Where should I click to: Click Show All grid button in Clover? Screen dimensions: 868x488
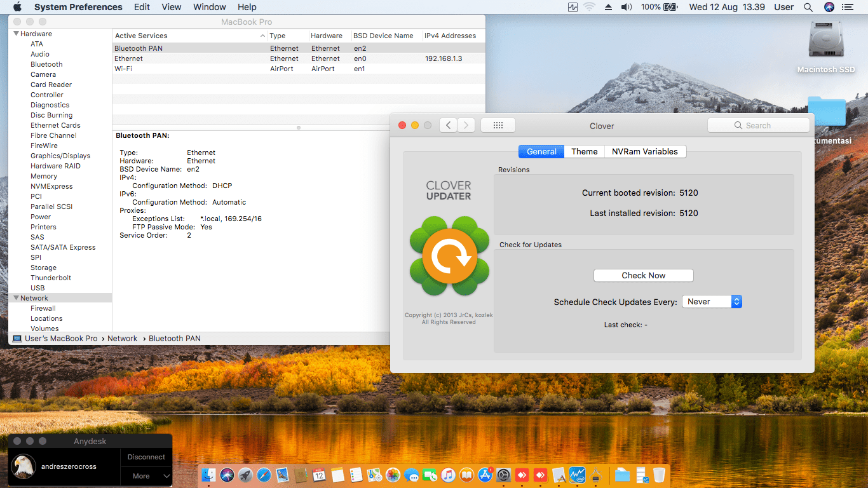point(498,125)
